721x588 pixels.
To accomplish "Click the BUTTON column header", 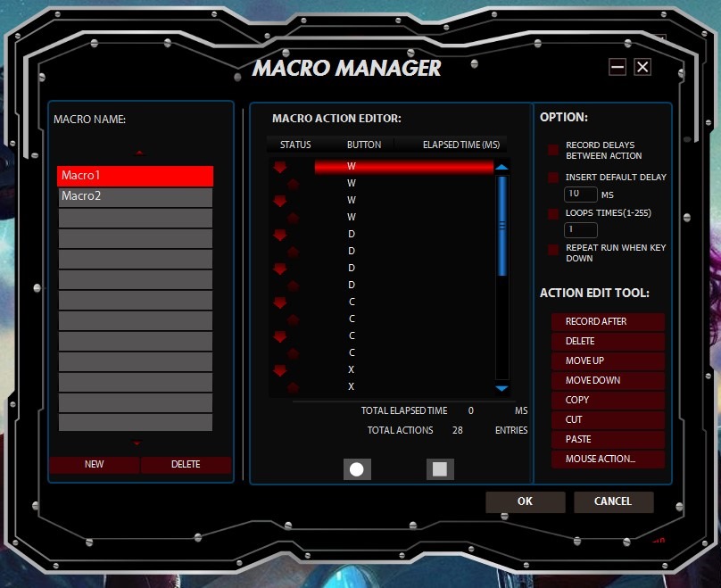I will coord(364,145).
